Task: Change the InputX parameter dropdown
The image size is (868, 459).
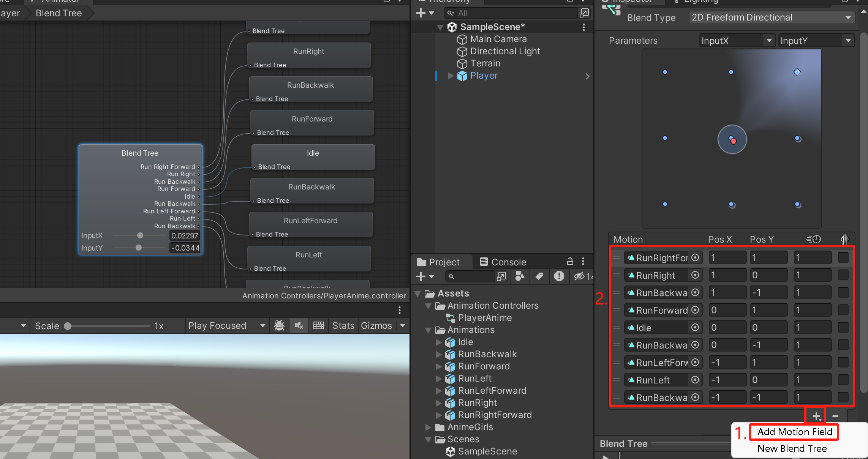Action: point(737,40)
